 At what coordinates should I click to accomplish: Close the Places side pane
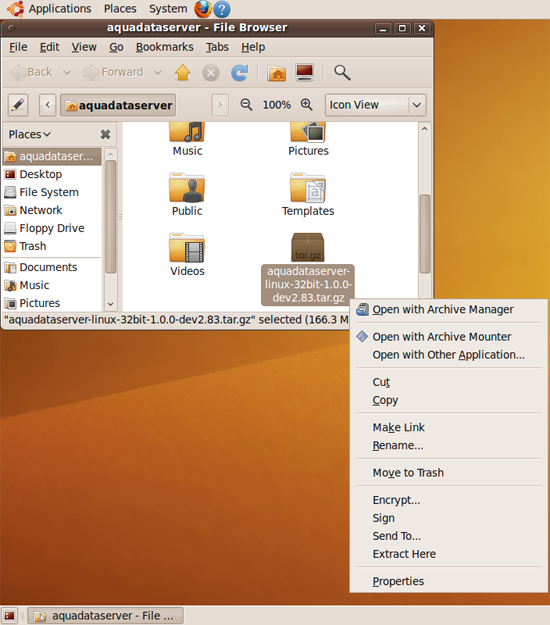pos(105,134)
